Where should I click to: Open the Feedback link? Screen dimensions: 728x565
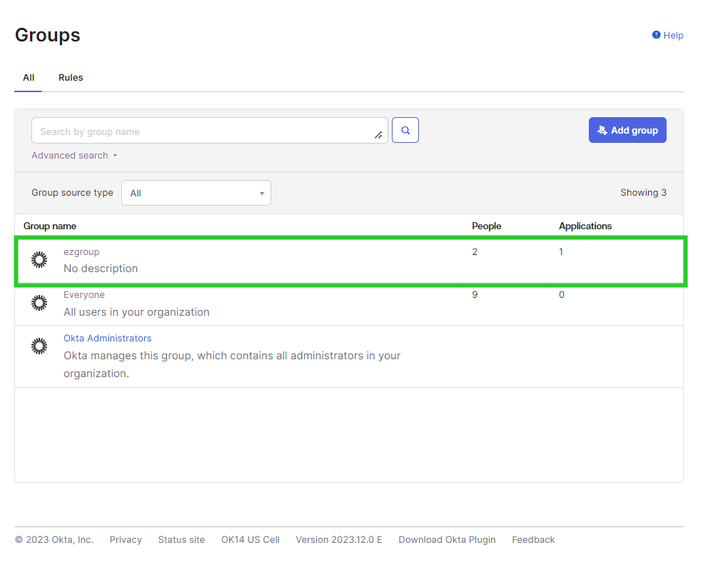click(x=533, y=539)
